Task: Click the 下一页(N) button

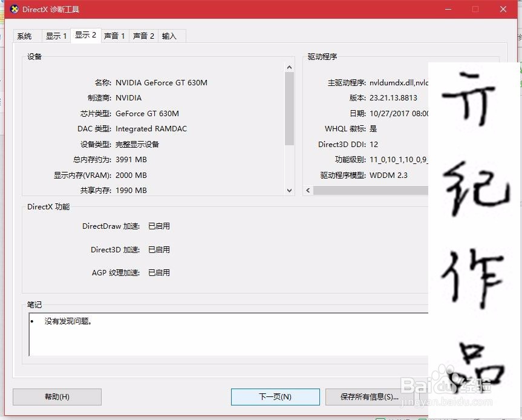Action: [x=275, y=396]
